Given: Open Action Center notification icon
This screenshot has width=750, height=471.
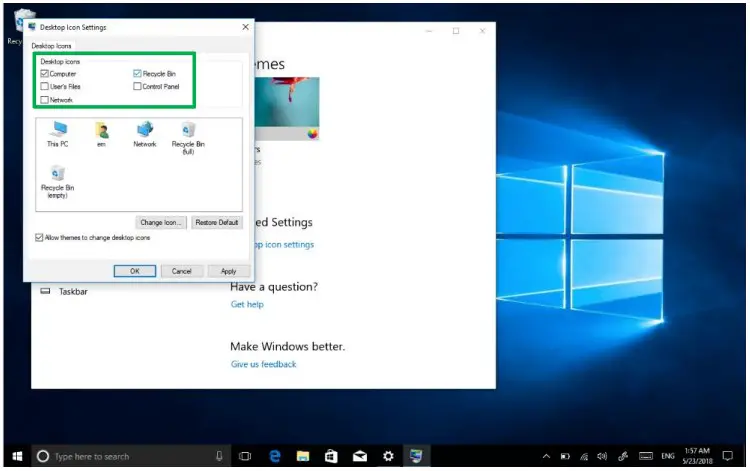Looking at the screenshot, I should 728,456.
